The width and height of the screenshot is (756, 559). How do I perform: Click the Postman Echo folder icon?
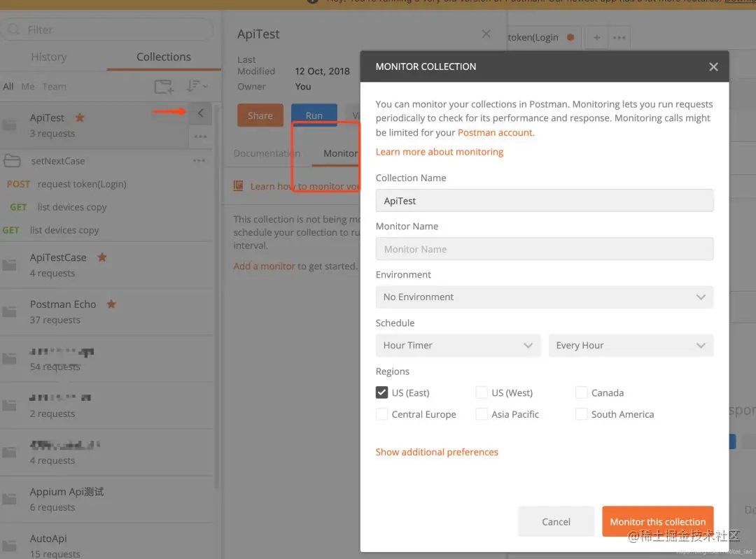(x=9, y=311)
